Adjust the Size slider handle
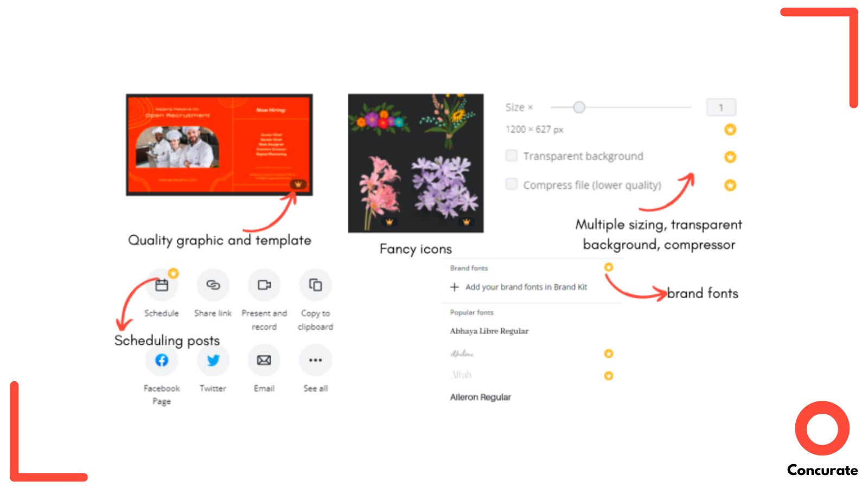Screen dimensions: 868x488 [x=579, y=107]
